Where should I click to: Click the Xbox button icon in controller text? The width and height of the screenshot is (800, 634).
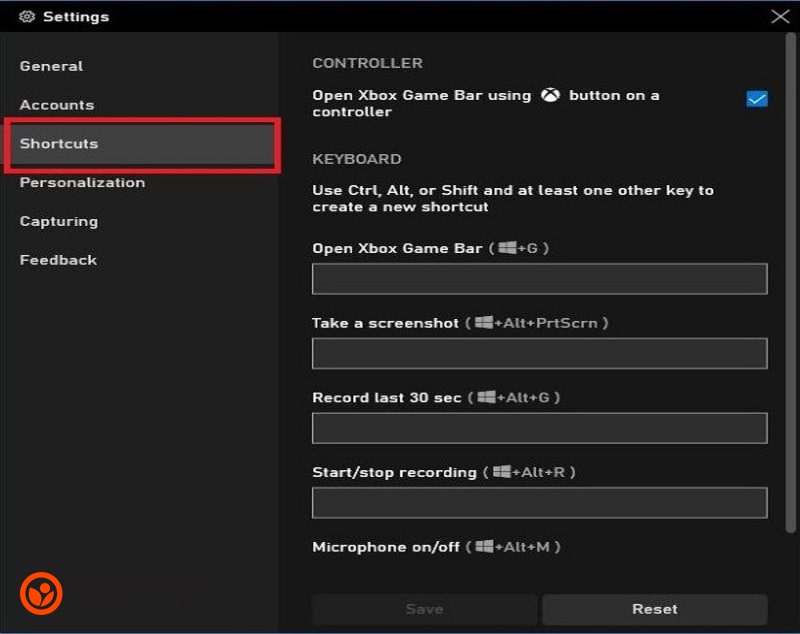click(x=550, y=95)
